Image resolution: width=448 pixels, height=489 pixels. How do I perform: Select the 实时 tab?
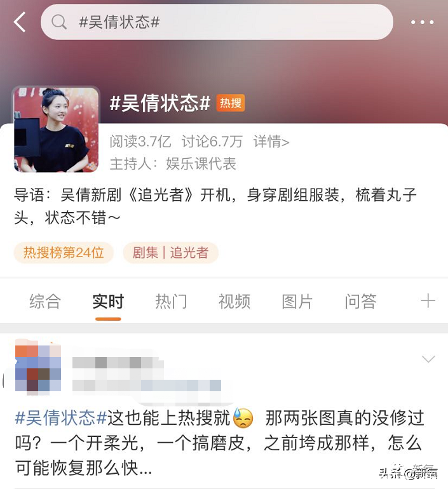click(108, 301)
